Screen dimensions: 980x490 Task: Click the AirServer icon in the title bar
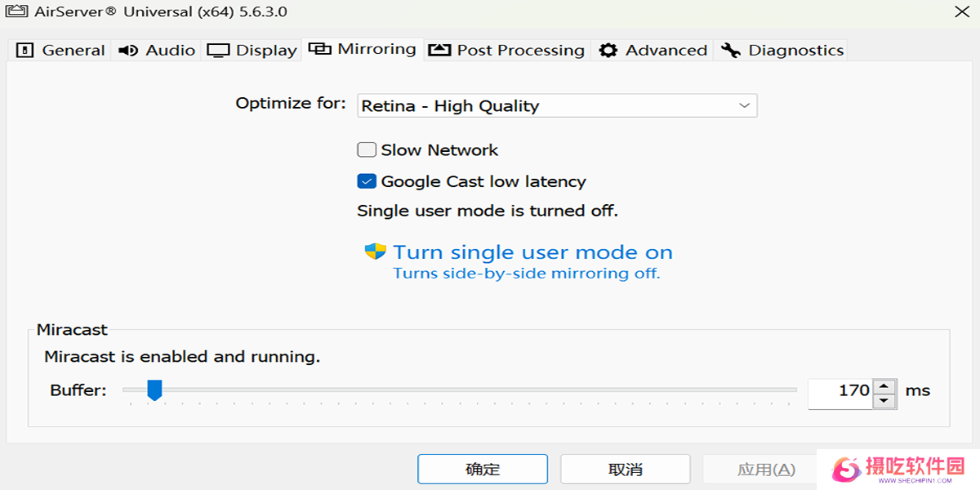15,12
